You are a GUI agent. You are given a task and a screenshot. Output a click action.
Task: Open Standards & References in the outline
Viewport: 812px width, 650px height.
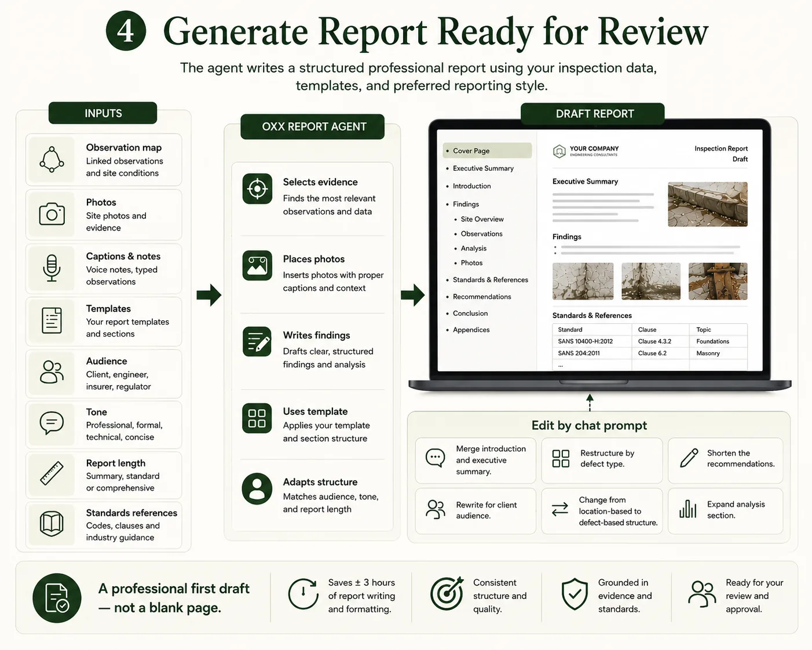click(x=490, y=280)
